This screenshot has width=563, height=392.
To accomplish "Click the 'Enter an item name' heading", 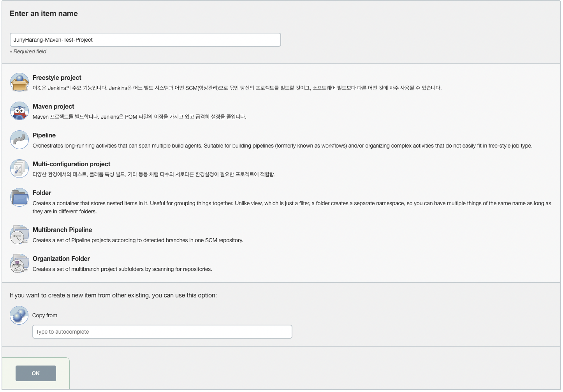I will coord(44,13).
